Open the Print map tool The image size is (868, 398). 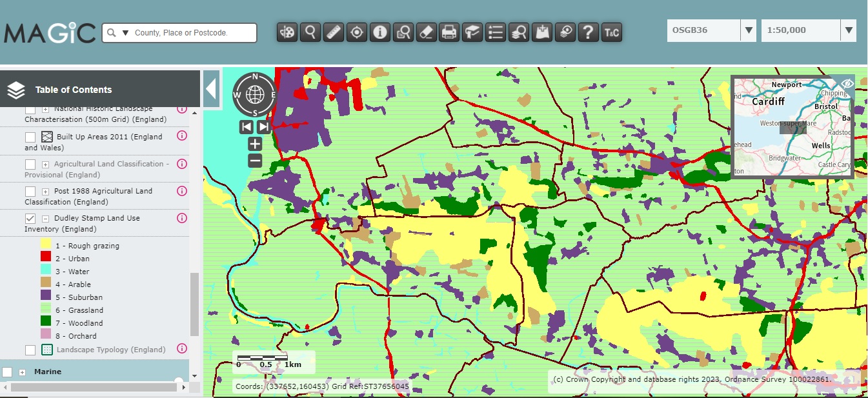click(x=449, y=32)
